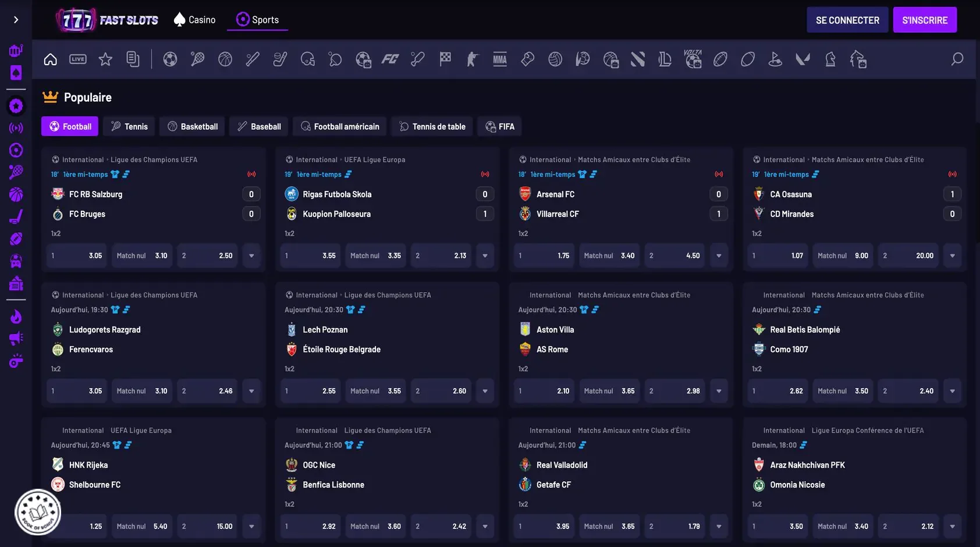
Task: Bet Match nul 3.40 for Arsenal vs Villarreal
Action: point(609,255)
